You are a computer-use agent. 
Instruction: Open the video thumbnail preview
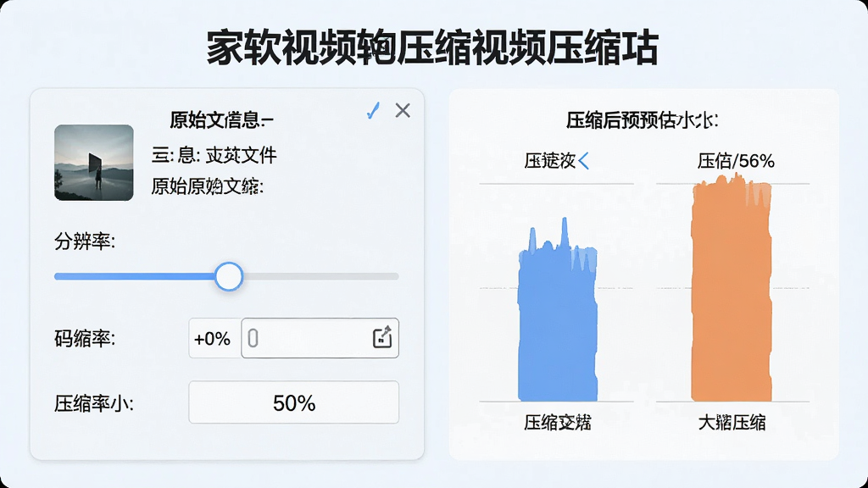(x=94, y=163)
